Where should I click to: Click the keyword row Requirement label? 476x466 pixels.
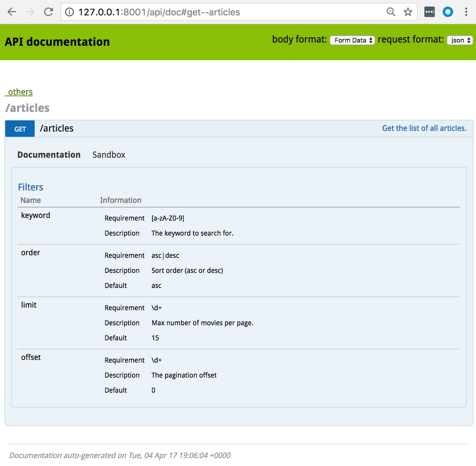[125, 218]
